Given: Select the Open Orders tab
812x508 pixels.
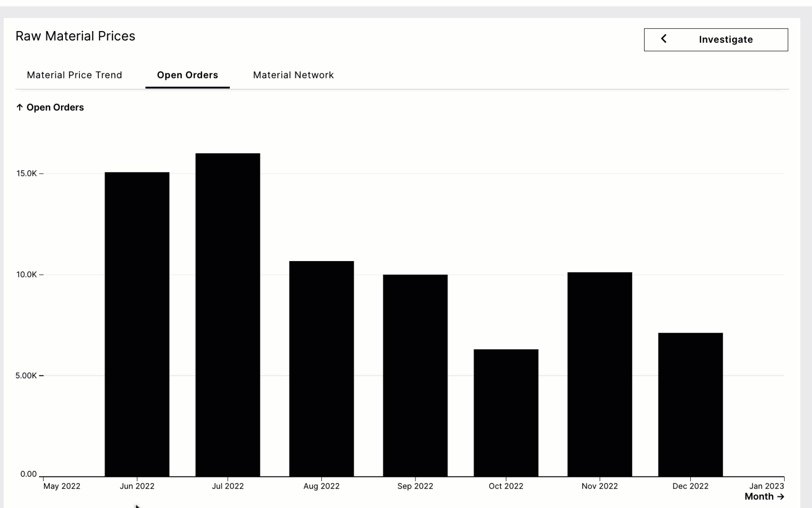Looking at the screenshot, I should click(187, 75).
